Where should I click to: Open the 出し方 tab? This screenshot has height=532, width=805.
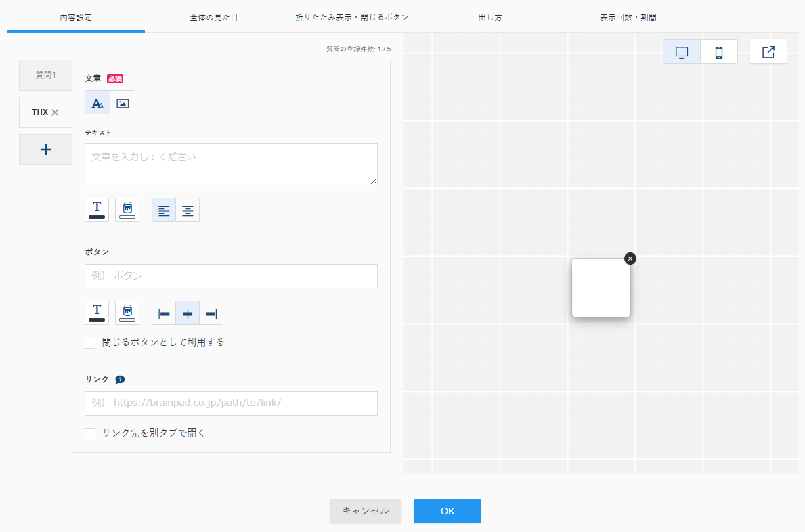point(489,17)
